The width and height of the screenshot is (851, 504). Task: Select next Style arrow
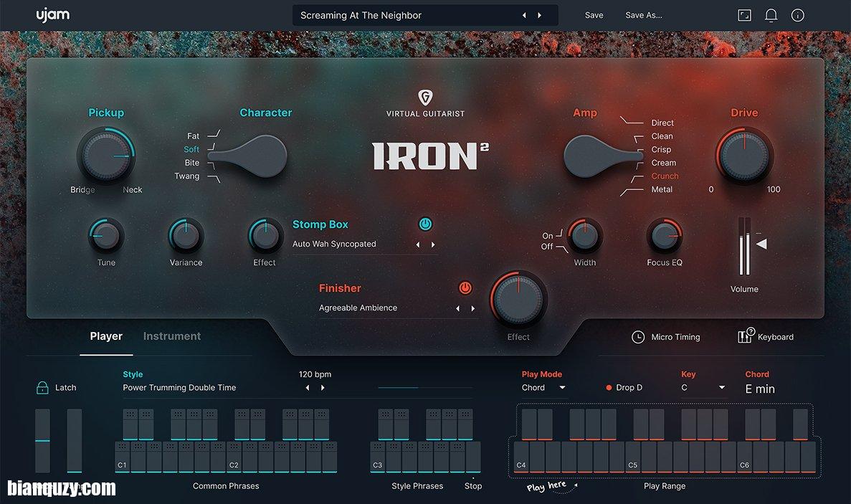tap(323, 387)
